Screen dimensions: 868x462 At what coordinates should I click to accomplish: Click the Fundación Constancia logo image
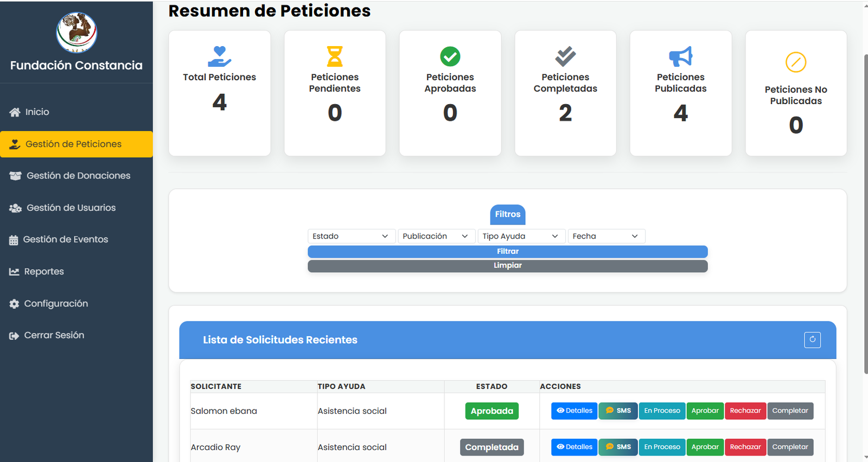point(76,33)
